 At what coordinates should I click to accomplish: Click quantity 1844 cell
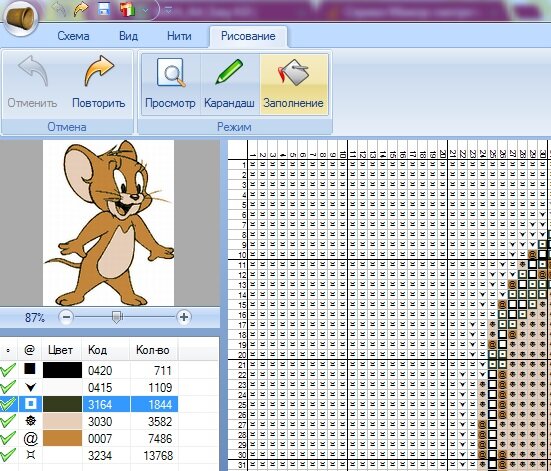coord(160,404)
